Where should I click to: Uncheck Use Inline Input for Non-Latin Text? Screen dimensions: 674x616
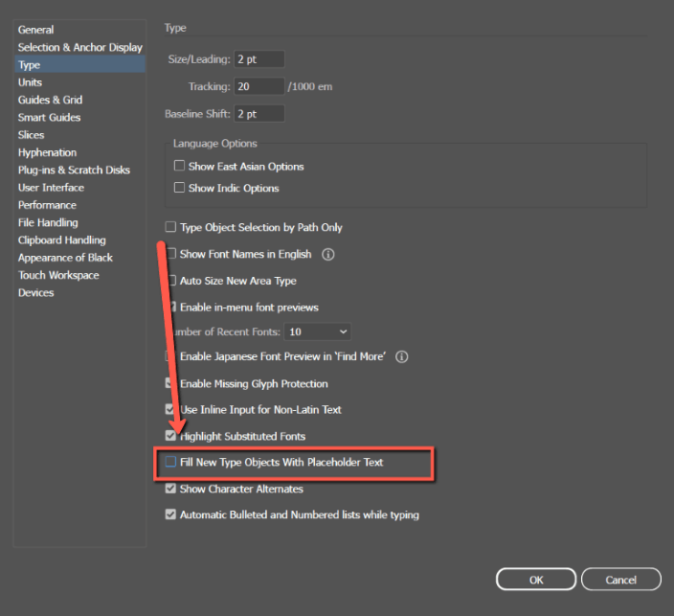(x=170, y=409)
